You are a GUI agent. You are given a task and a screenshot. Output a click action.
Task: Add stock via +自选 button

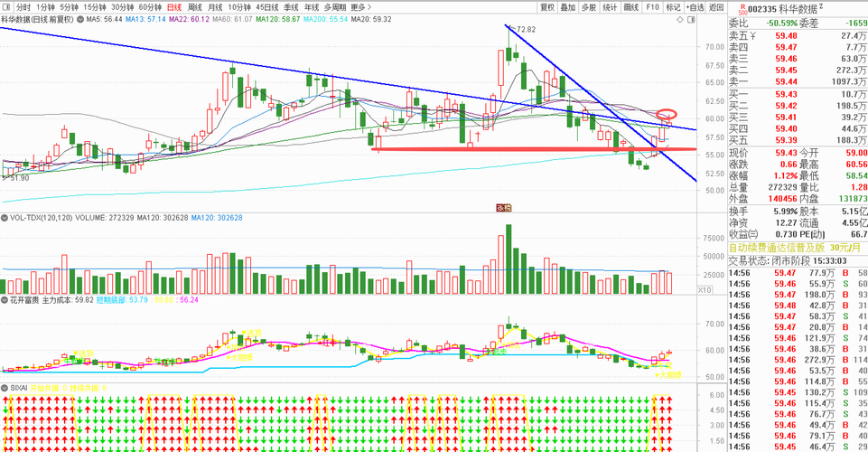pyautogui.click(x=695, y=7)
